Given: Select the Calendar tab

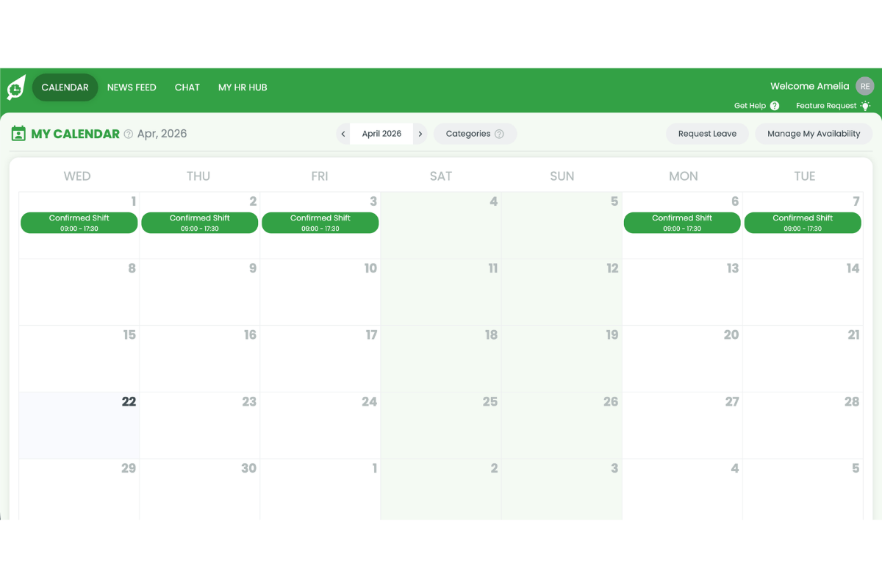Looking at the screenshot, I should (x=65, y=87).
